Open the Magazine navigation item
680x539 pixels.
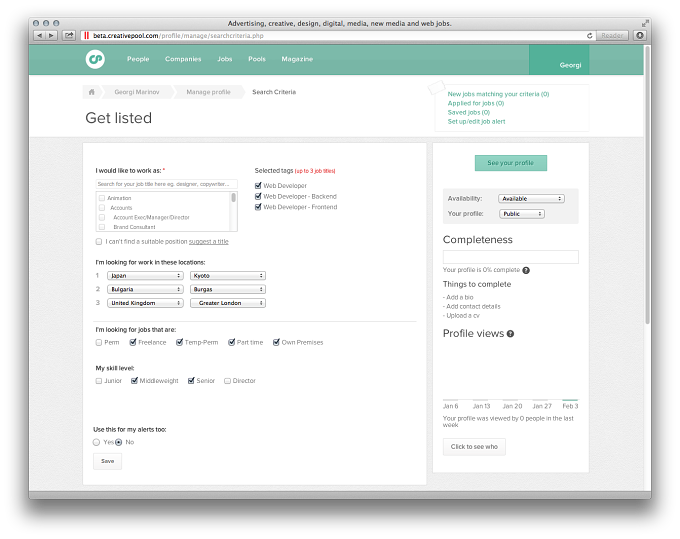pyautogui.click(x=297, y=59)
